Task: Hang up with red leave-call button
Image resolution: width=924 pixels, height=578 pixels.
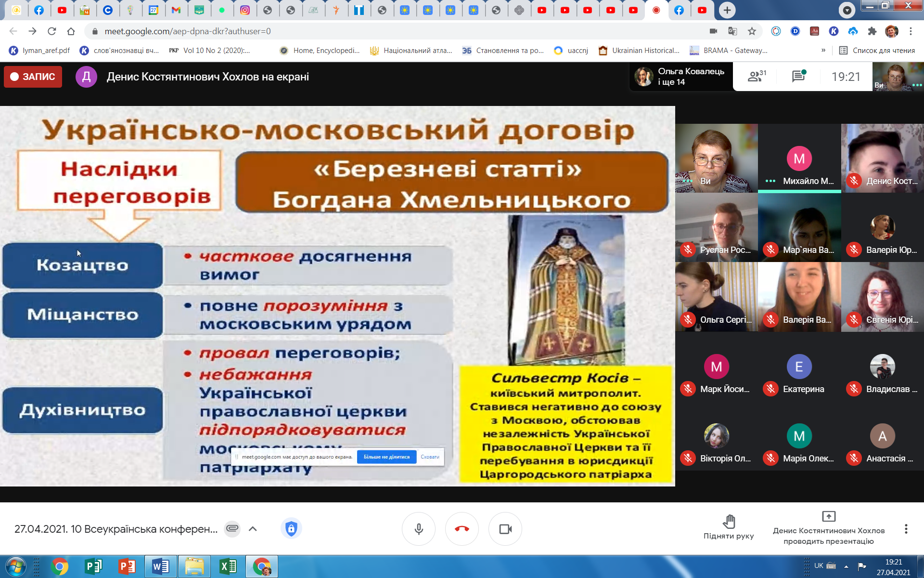Action: (462, 529)
